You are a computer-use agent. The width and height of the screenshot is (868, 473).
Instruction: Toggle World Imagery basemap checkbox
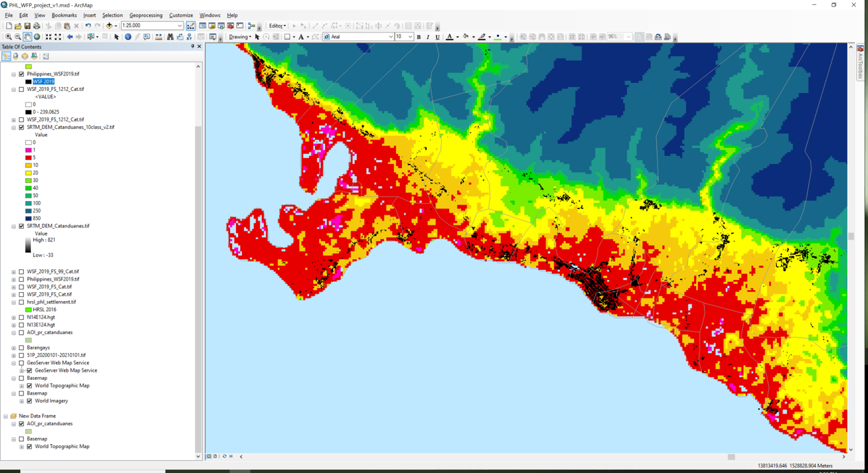tap(29, 401)
